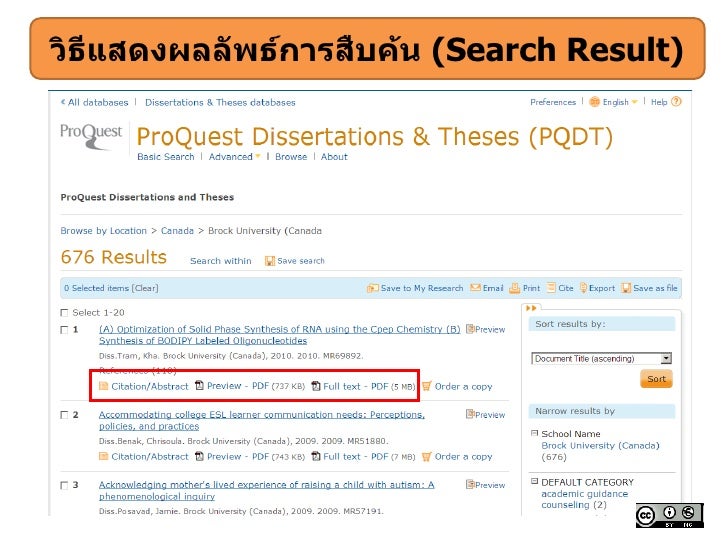The image size is (728, 546).
Task: Collapse the DEFAULT CATEGORY filter section
Action: (x=534, y=481)
